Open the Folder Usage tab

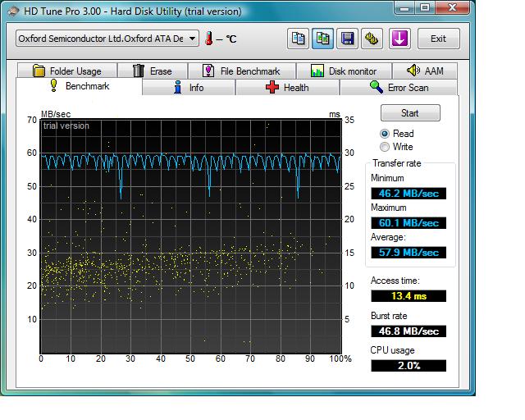(x=67, y=71)
